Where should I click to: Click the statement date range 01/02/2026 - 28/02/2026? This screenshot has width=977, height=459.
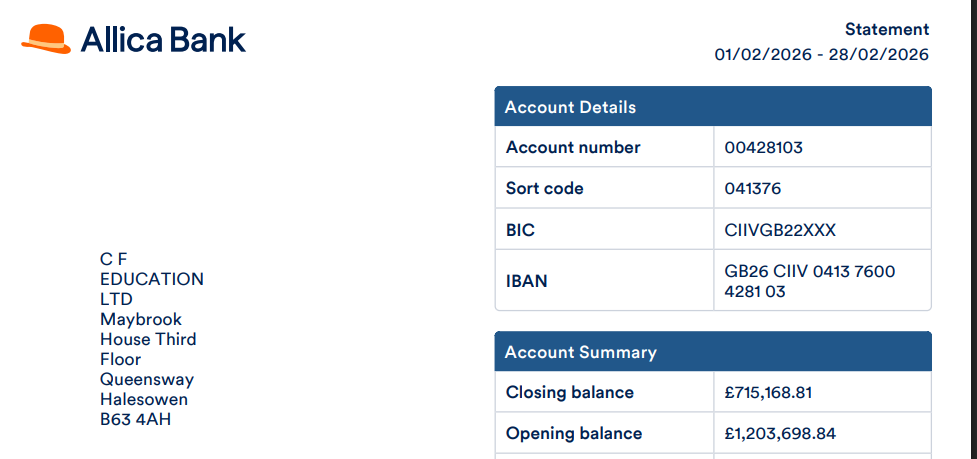tap(821, 54)
